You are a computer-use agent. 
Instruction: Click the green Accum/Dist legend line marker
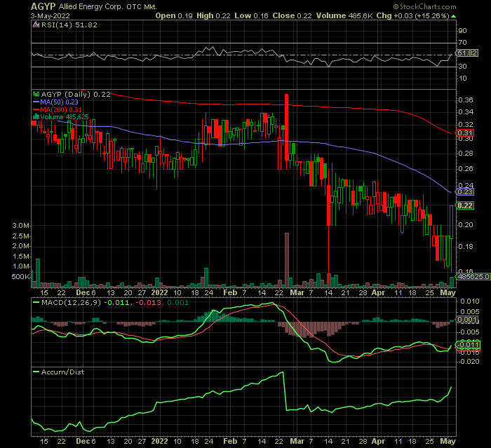click(x=36, y=372)
